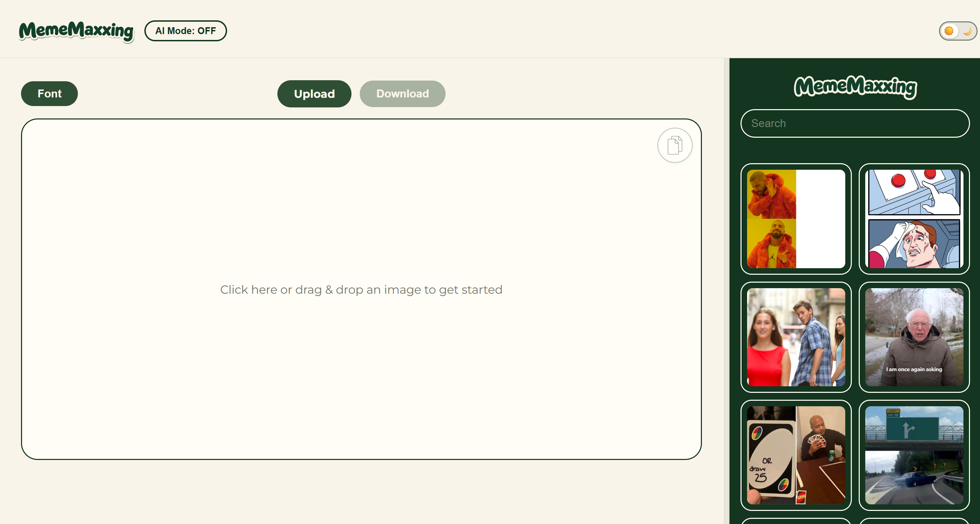
Task: Pick the UNO Draw 25 template
Action: (x=796, y=455)
